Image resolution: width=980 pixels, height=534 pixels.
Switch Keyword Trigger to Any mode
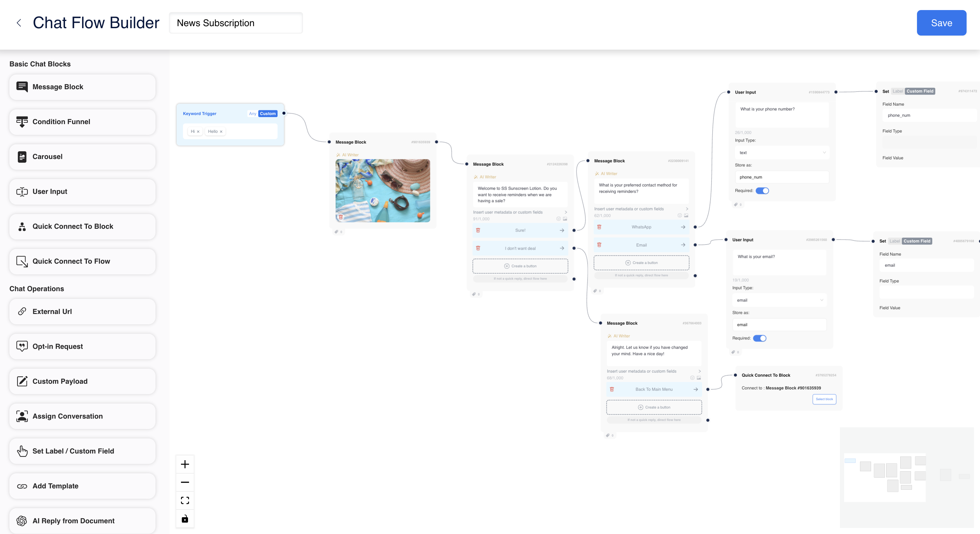point(252,113)
